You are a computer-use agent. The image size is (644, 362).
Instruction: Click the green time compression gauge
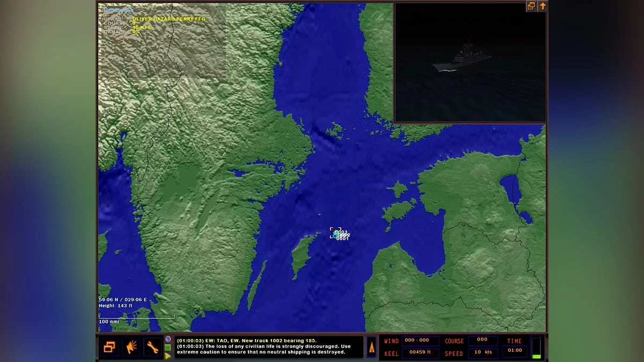tap(537, 347)
